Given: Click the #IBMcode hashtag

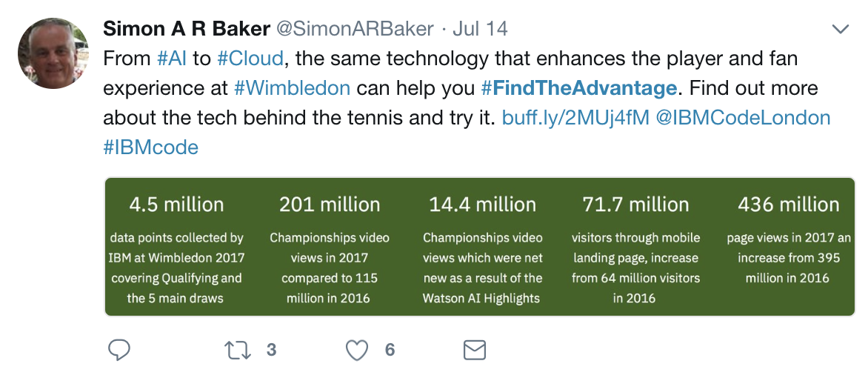Looking at the screenshot, I should point(150,147).
